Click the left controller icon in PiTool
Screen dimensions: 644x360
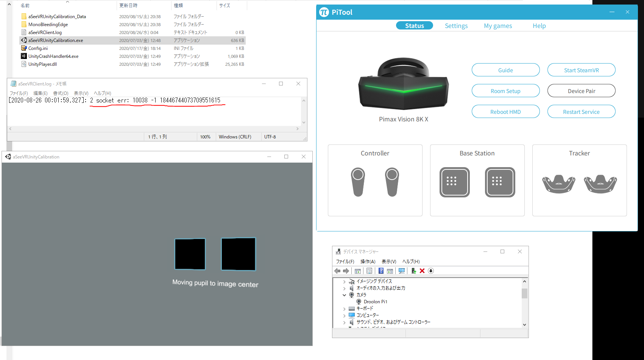tap(358, 182)
